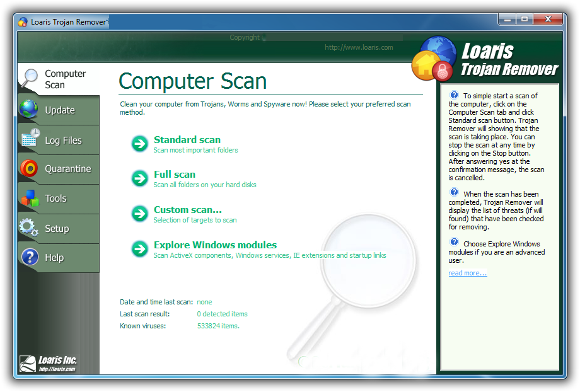Click the http://www.loaris.com URL in header

(359, 47)
